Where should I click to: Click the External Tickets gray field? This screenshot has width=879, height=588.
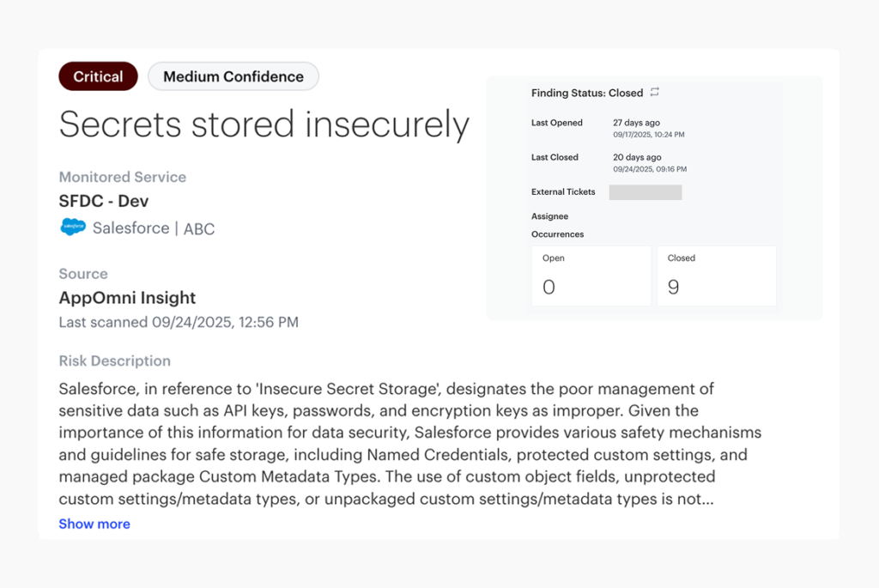(x=646, y=192)
